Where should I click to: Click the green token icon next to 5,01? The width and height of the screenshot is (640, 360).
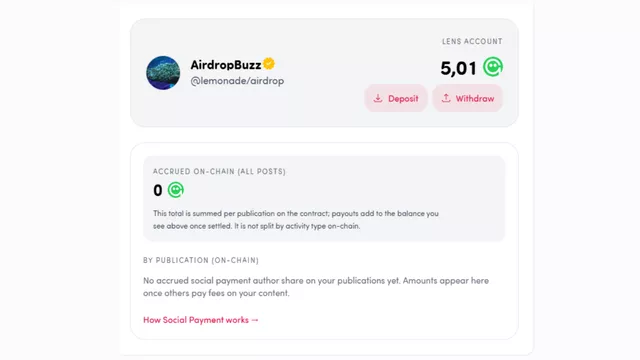[493, 67]
